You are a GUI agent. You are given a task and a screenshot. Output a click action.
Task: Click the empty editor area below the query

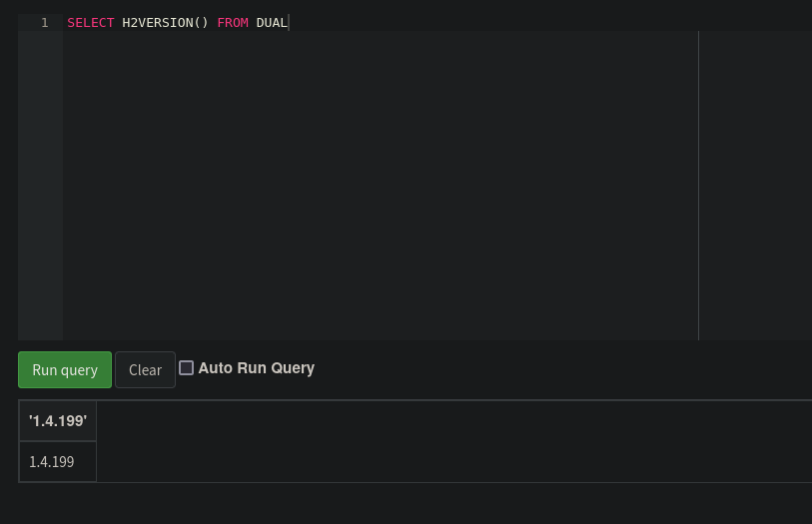click(x=381, y=186)
